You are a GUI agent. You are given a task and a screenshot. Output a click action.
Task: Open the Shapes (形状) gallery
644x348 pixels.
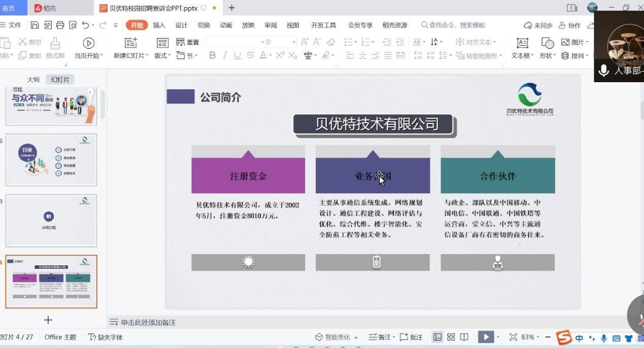(x=548, y=48)
